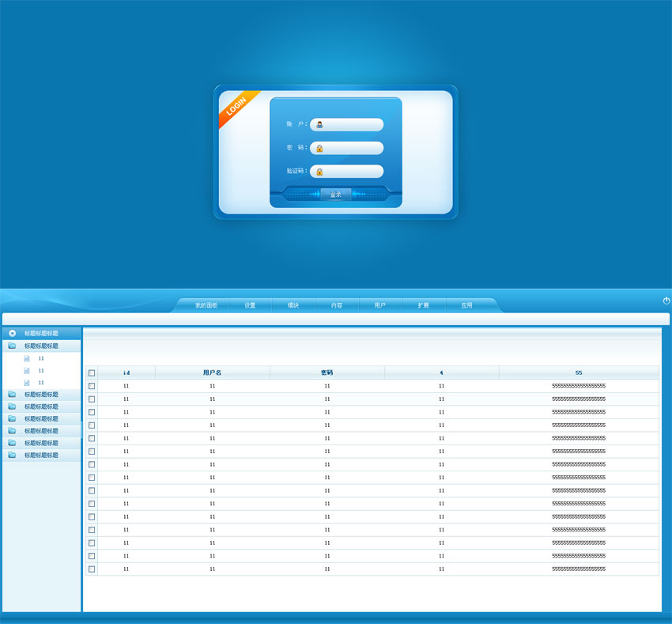Click the last document icon in sidebar tree
The image size is (672, 624).
coord(27,383)
